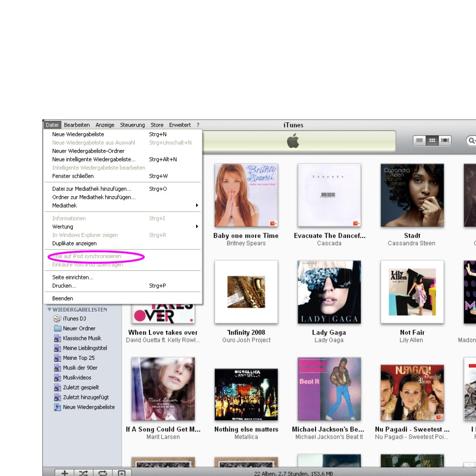Open the Anzeige menu

(105, 125)
